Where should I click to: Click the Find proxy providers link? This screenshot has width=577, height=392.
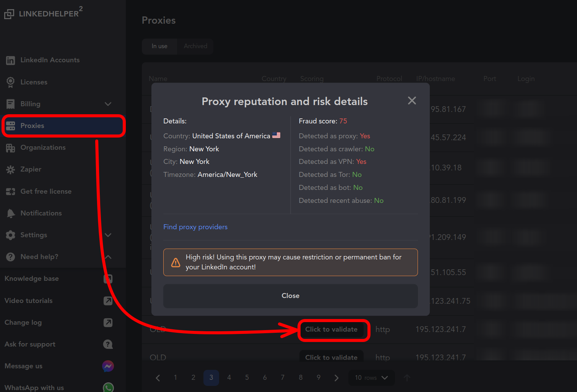click(x=195, y=227)
